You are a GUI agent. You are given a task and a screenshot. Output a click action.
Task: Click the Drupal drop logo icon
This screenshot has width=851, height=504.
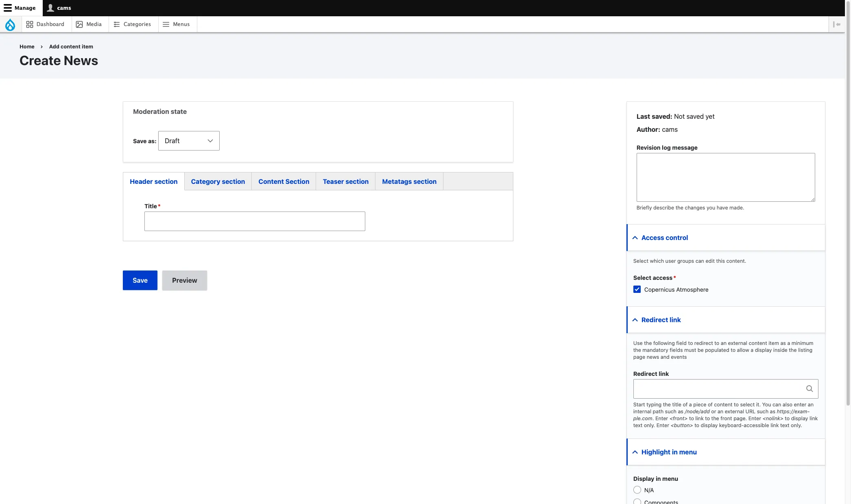(x=10, y=24)
